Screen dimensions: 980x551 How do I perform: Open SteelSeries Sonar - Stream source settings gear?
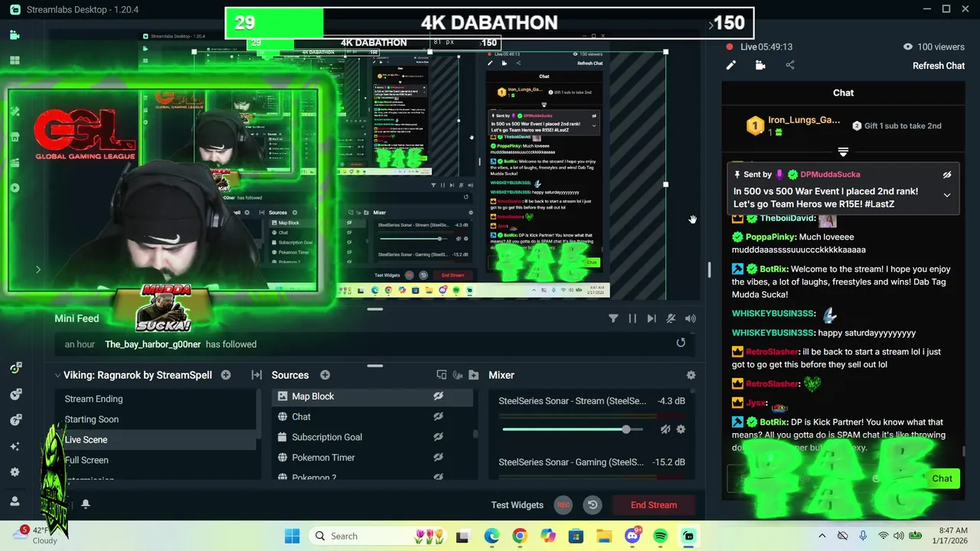(x=681, y=429)
